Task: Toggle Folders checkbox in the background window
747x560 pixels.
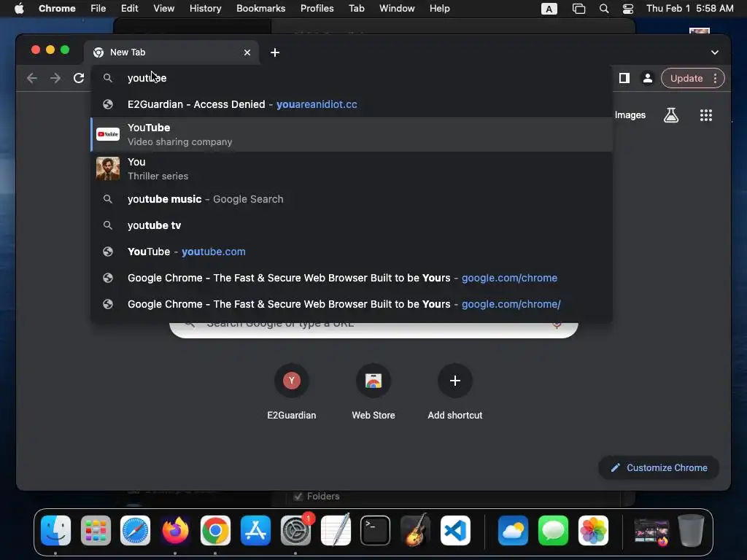Action: 298,496
